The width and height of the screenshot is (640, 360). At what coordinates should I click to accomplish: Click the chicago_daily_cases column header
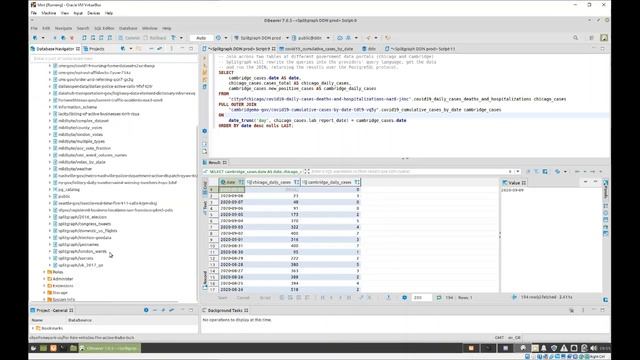tap(273, 182)
